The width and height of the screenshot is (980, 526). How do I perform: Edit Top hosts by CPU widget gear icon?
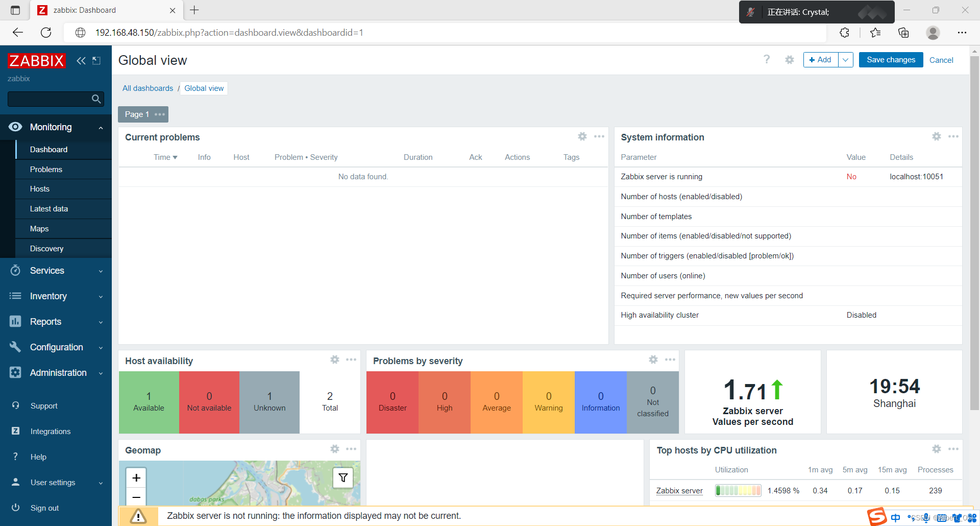point(937,449)
